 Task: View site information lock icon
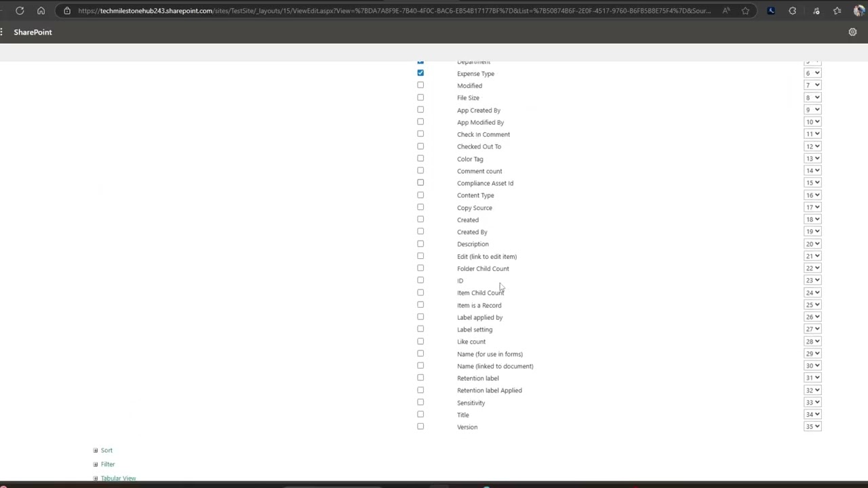66,11
